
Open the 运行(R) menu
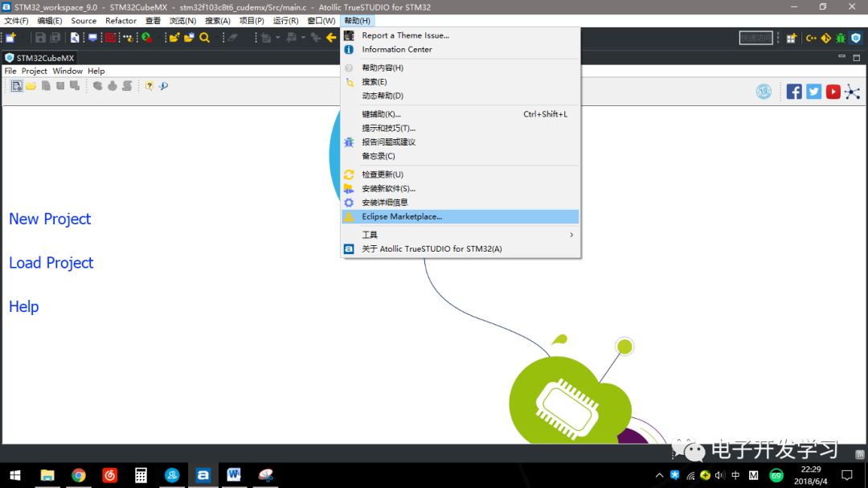point(285,20)
